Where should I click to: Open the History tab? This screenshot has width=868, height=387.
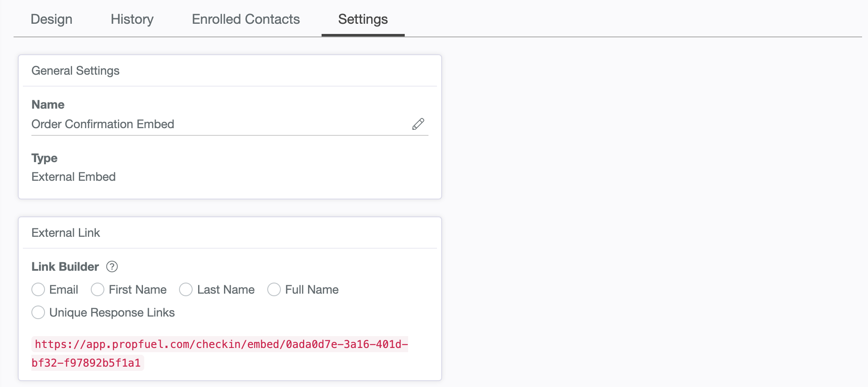(x=132, y=19)
